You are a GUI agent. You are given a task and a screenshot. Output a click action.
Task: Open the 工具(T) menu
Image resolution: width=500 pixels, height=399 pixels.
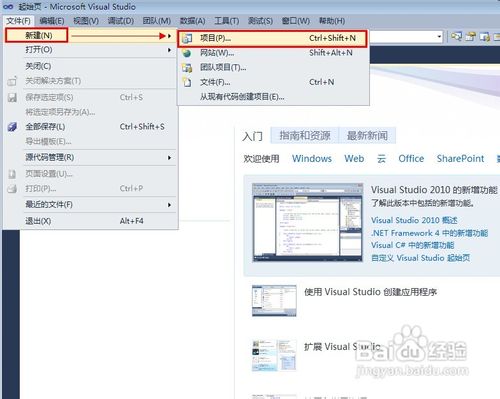227,21
